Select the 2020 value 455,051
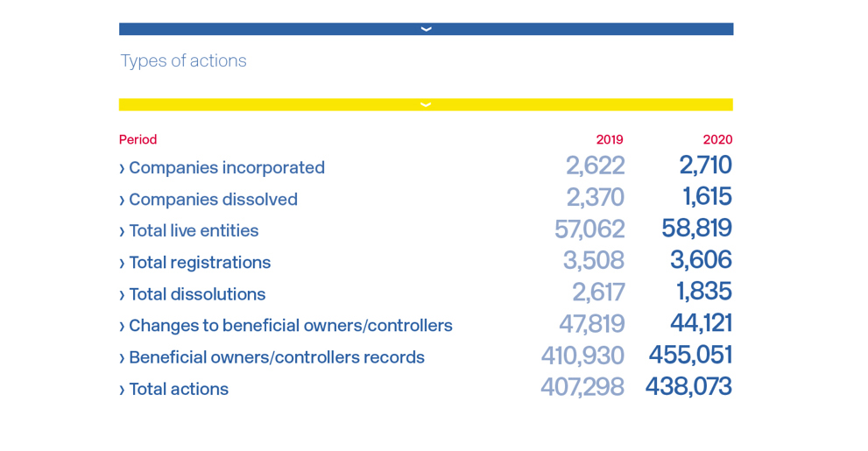 [690, 355]
